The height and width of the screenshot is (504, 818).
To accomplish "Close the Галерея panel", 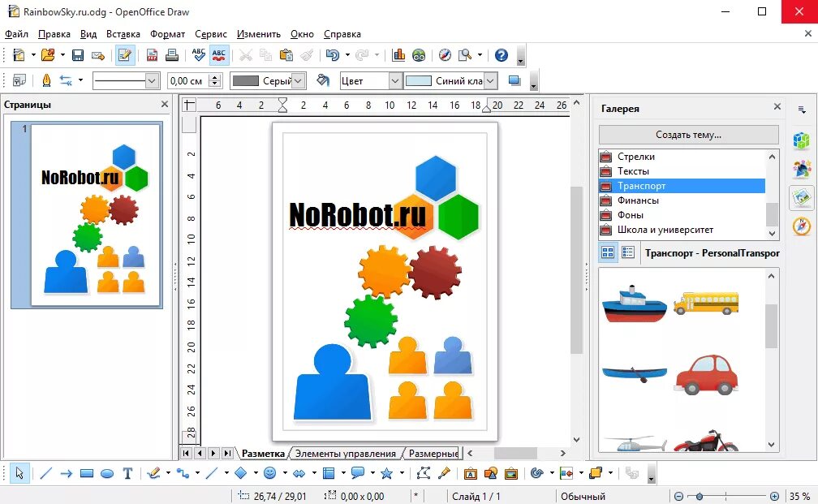I will (x=777, y=106).
